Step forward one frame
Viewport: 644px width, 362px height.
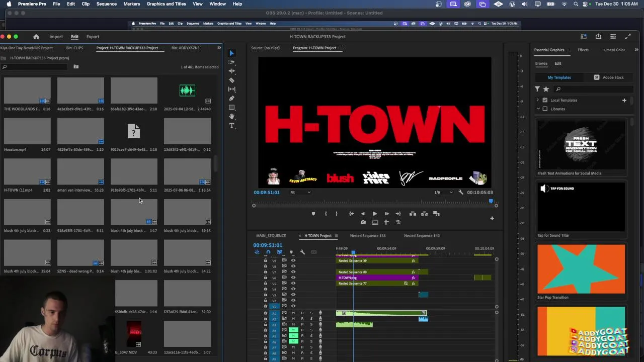pos(386,214)
